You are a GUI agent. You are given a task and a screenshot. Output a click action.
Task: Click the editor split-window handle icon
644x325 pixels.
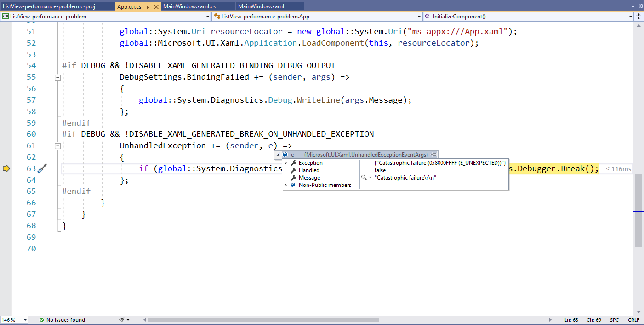pos(638,16)
